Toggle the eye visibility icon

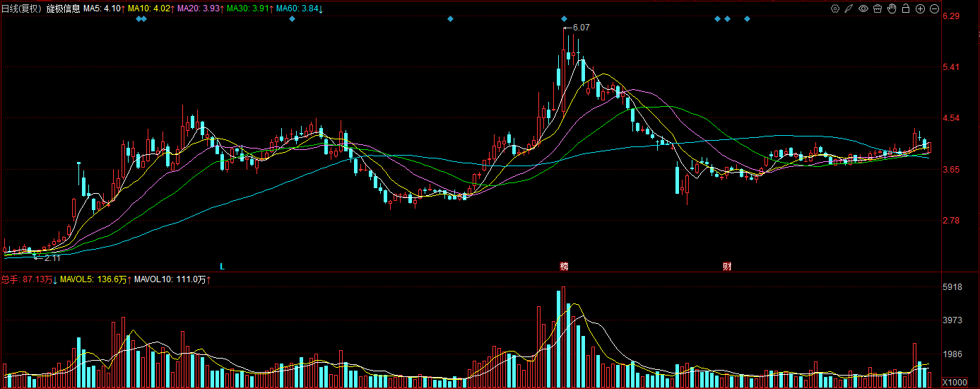coord(863,8)
